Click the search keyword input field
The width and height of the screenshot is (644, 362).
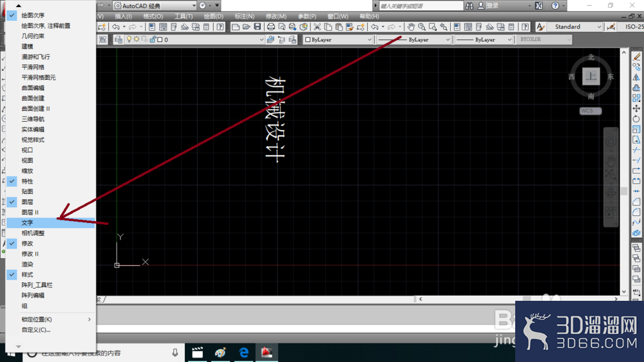pos(421,6)
